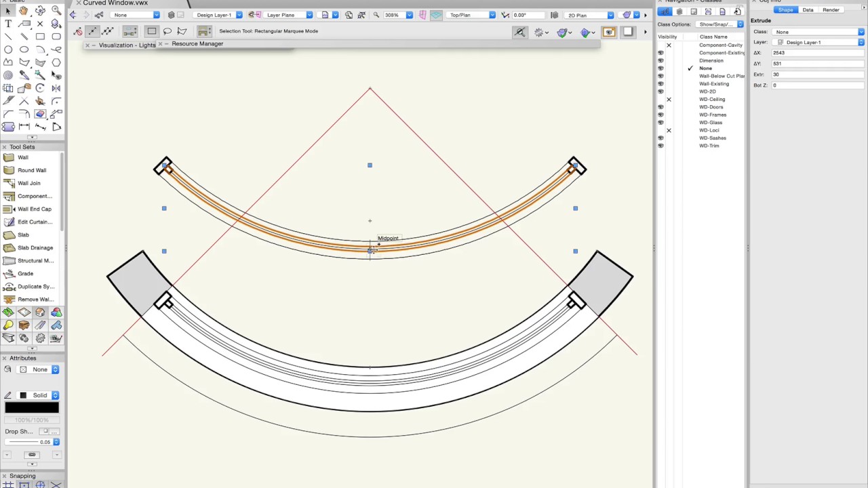Screen dimensions: 868x488
Task: Select the 2D Locus tool
Action: tap(40, 24)
